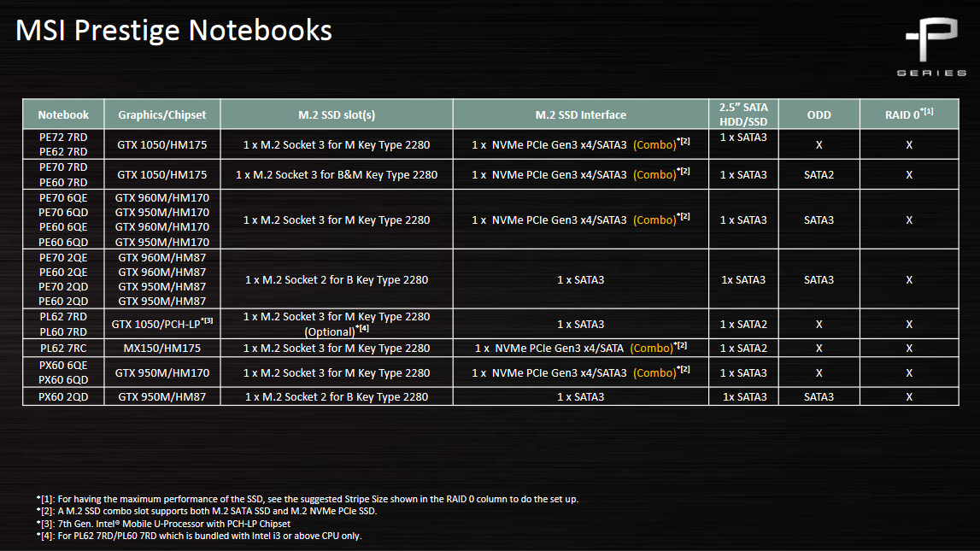Click the "PE60 2QD" notebook name
The width and height of the screenshot is (980, 551).
[x=63, y=301]
